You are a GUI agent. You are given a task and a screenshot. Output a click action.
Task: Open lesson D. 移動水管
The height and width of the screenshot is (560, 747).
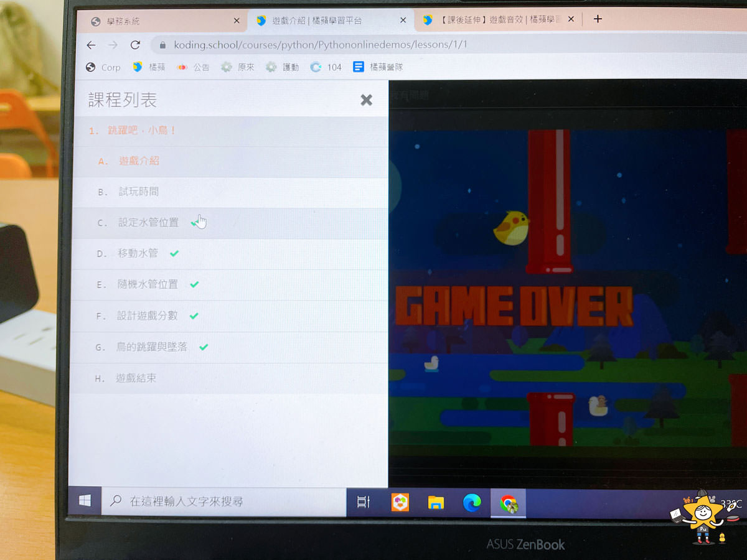229,254
